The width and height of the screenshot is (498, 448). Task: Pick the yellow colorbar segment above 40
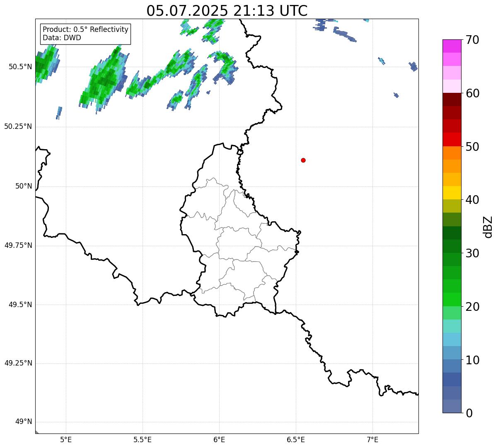(452, 193)
